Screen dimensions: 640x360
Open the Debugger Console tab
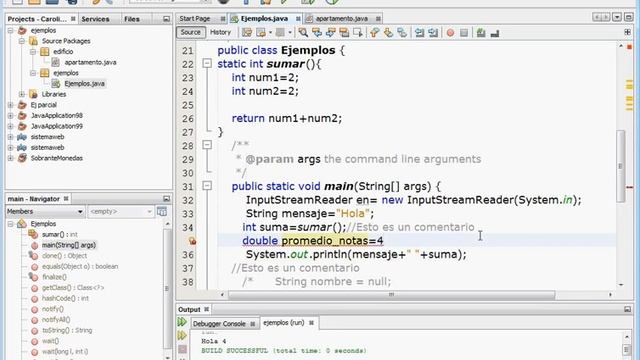pyautogui.click(x=219, y=324)
